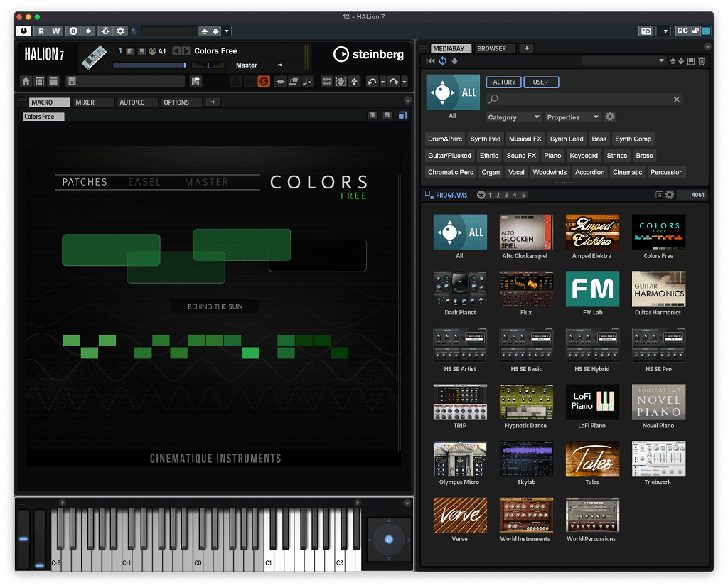This screenshot has height=588, width=728.
Task: Filter by Woodwinds category
Action: 550,172
